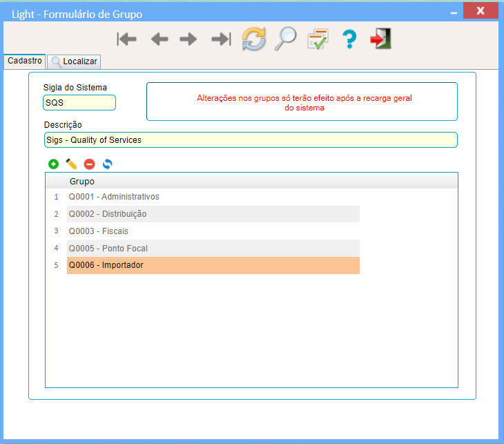The image size is (504, 444).
Task: Click the Sigla do Sistema field
Action: [x=79, y=103]
